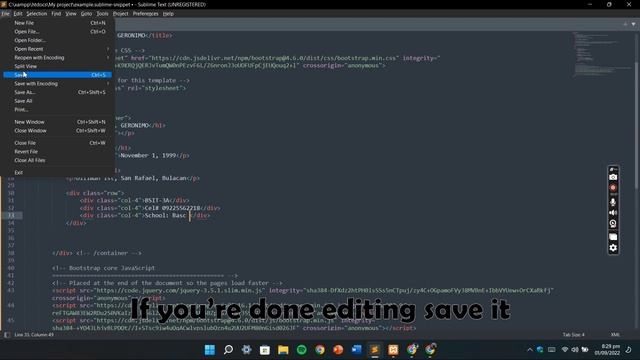
Task: Open Settings gear in taskbar
Action: (247, 350)
